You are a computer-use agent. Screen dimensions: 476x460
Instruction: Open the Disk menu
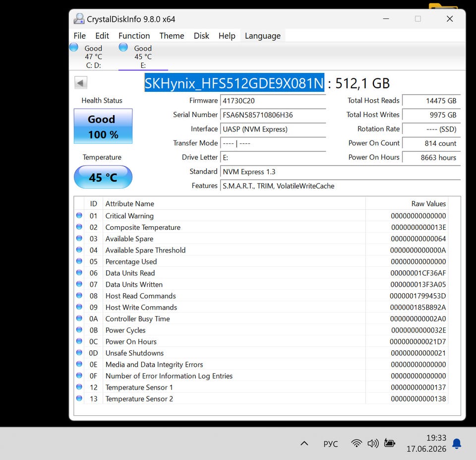tap(201, 36)
